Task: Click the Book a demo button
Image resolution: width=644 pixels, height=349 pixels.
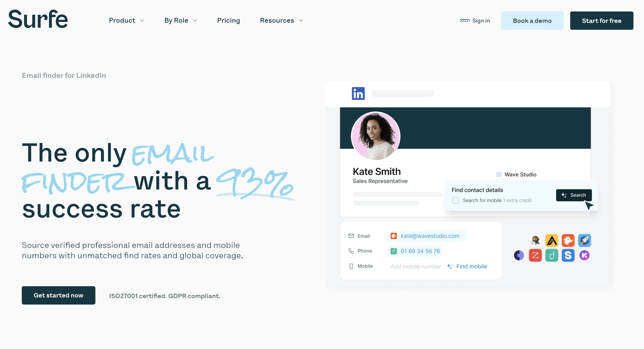Action: coord(533,21)
